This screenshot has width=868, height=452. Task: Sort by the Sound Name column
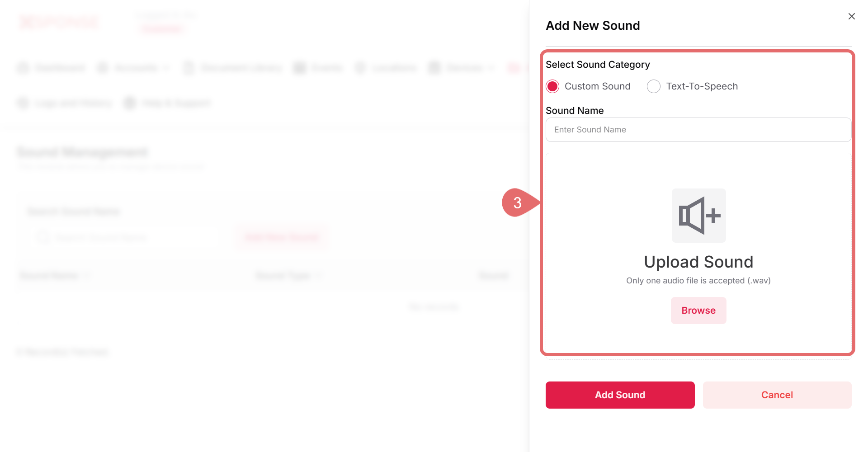point(50,276)
